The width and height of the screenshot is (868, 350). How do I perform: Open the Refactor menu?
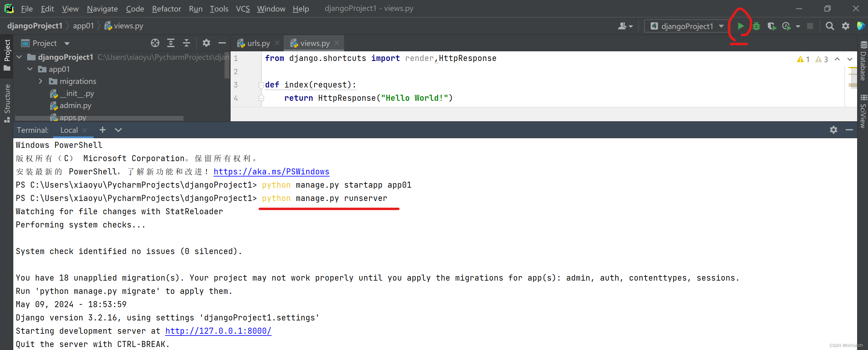point(167,9)
